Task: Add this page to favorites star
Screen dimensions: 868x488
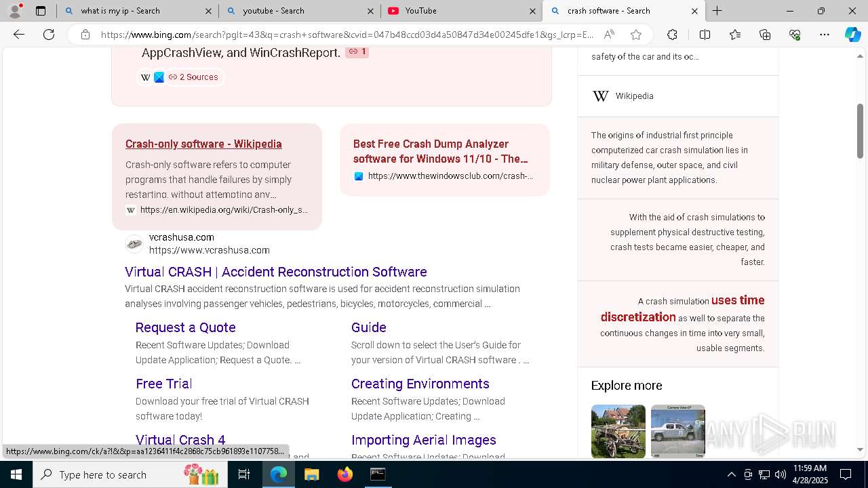Action: (x=635, y=35)
